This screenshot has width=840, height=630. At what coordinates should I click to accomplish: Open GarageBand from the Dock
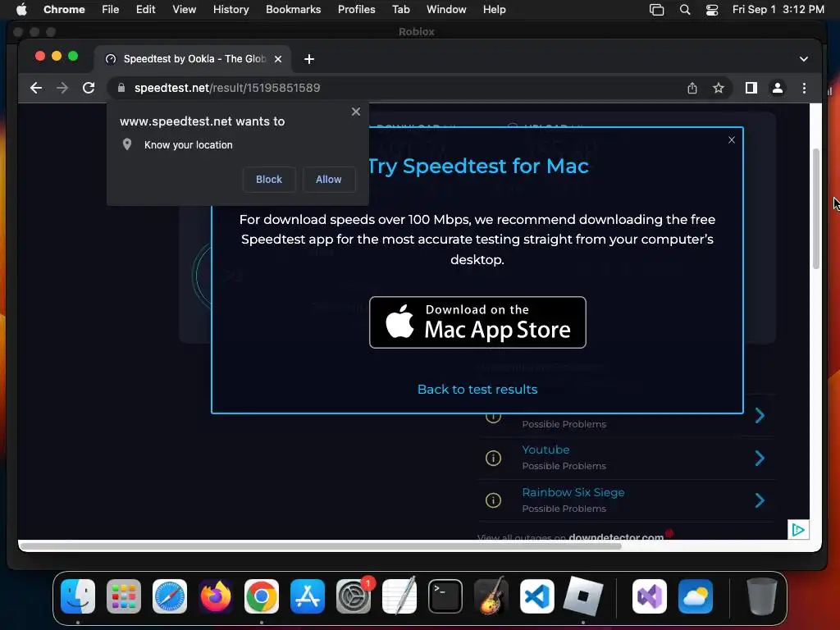coord(491,596)
